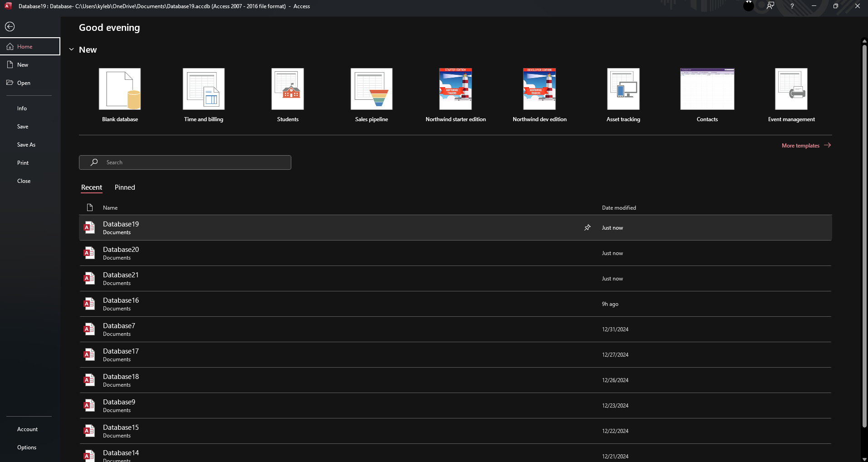868x462 pixels.
Task: Pin Database19 to the list
Action: pos(588,227)
